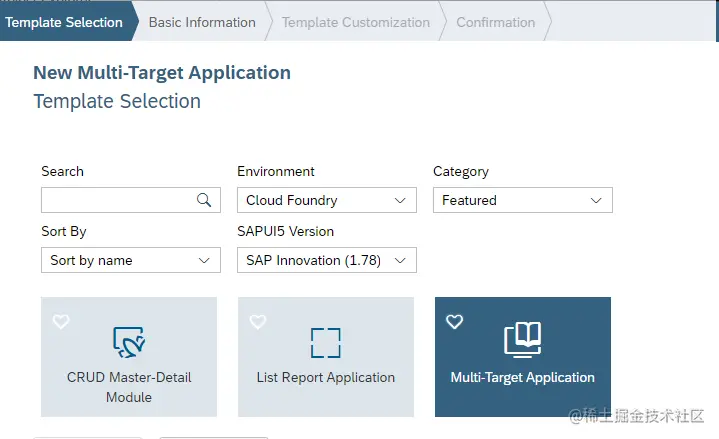
Task: Expand the SAPUI5 Version dropdown
Action: click(326, 260)
